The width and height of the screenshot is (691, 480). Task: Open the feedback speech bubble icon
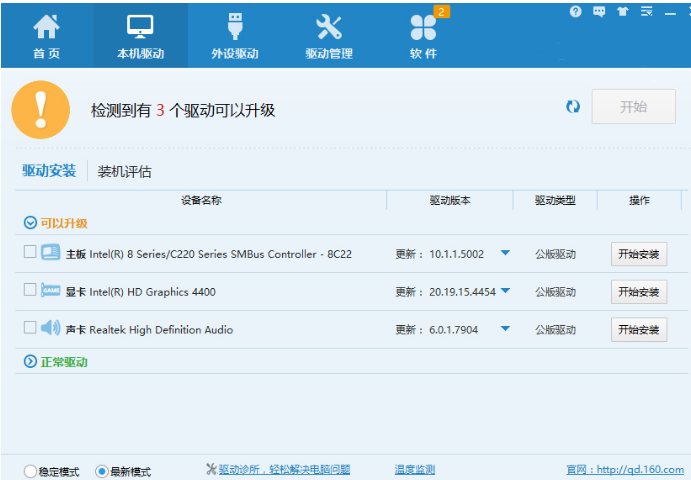tap(599, 12)
